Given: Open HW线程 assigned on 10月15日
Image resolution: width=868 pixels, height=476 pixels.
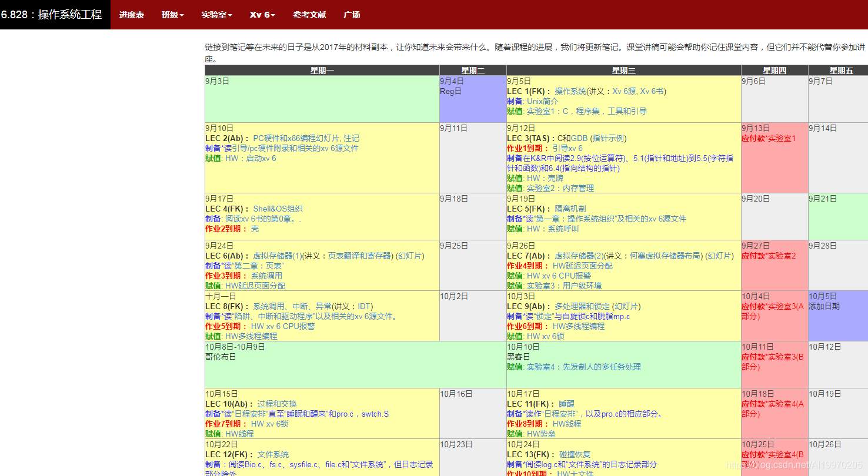Looking at the screenshot, I should coord(240,434).
